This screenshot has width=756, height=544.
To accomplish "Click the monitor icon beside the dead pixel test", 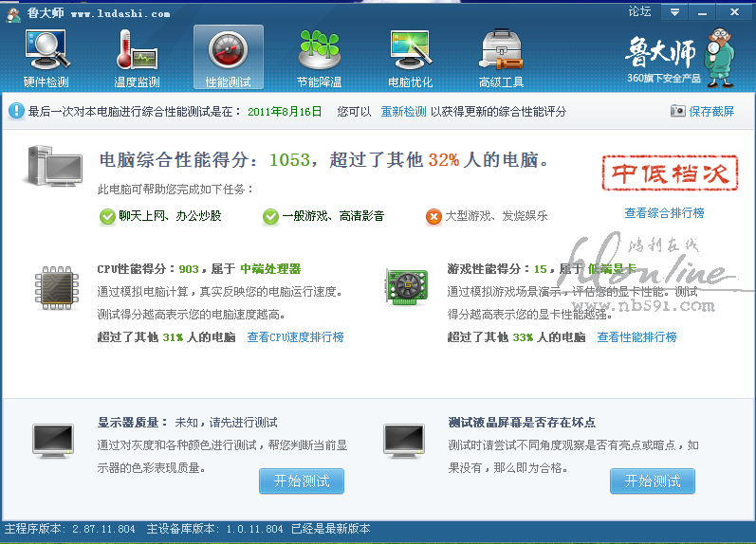I will tap(404, 441).
